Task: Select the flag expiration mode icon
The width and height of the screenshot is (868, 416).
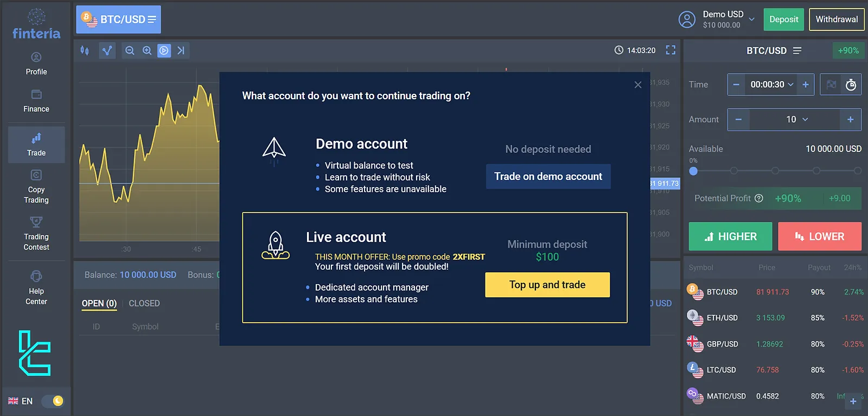Action: click(x=831, y=85)
